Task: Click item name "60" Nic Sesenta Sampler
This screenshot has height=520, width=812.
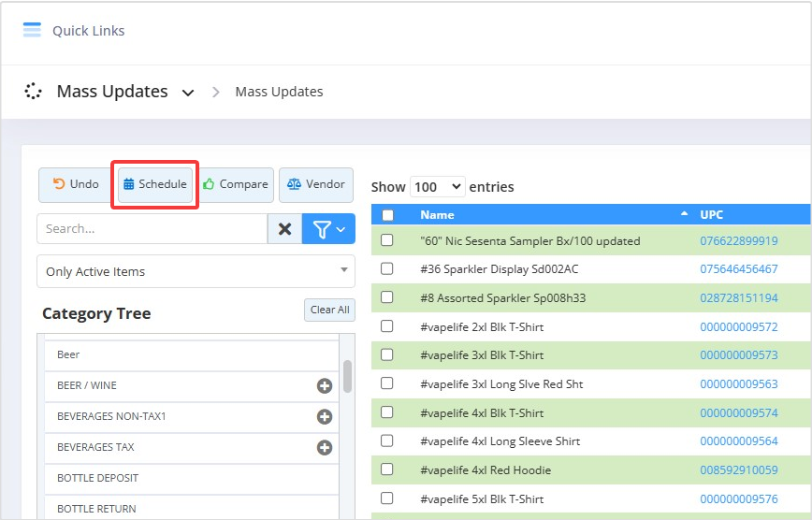Action: pyautogui.click(x=530, y=241)
